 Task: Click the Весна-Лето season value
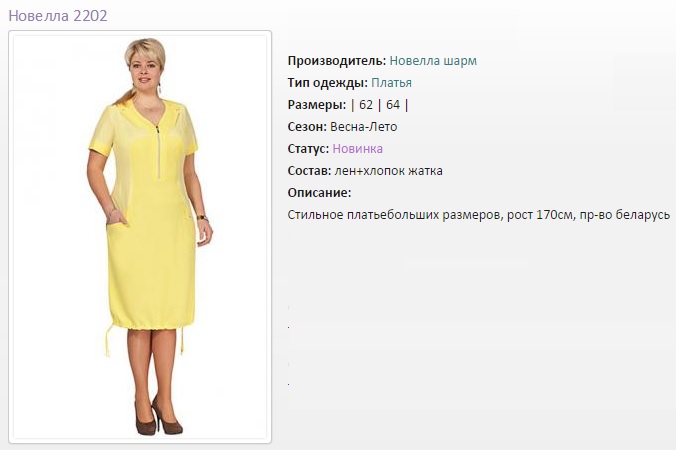(363, 127)
